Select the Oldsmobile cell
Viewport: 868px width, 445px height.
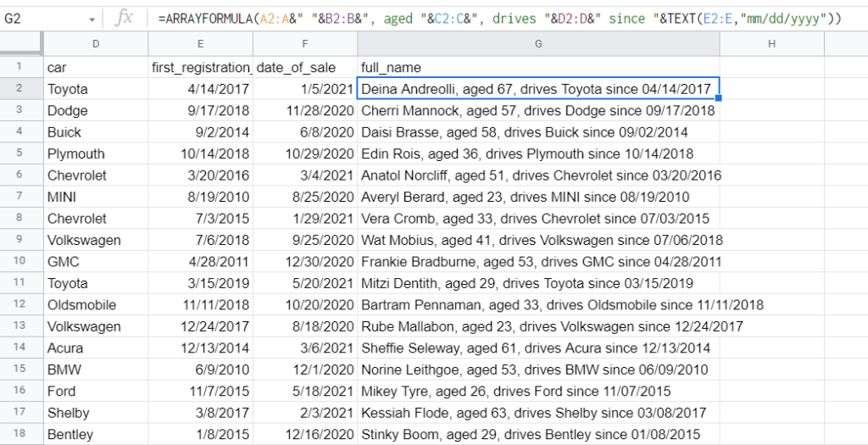click(x=96, y=304)
